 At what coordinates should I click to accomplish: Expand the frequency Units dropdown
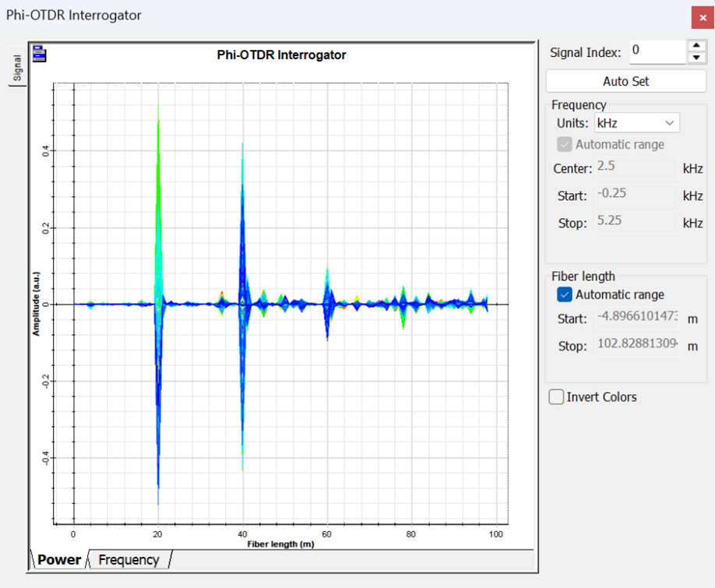click(636, 123)
